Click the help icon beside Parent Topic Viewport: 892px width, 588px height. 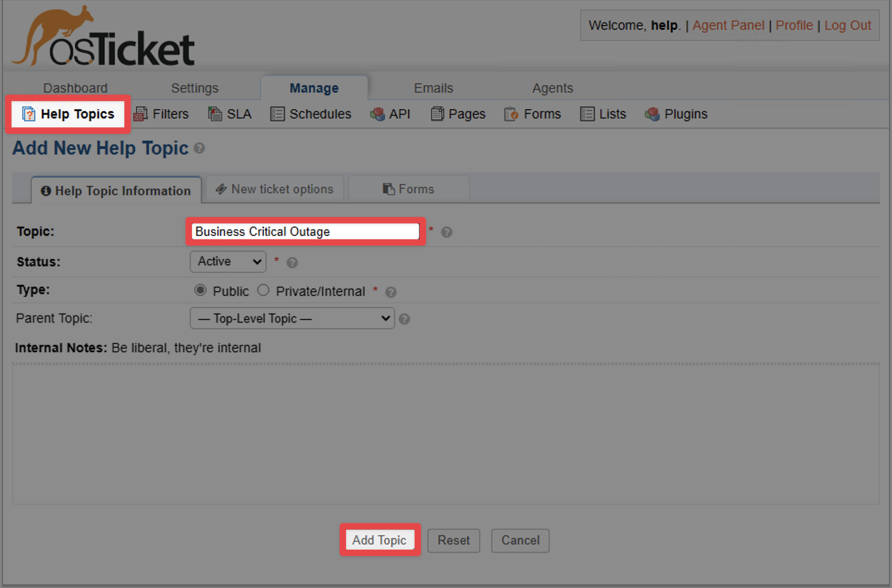404,318
